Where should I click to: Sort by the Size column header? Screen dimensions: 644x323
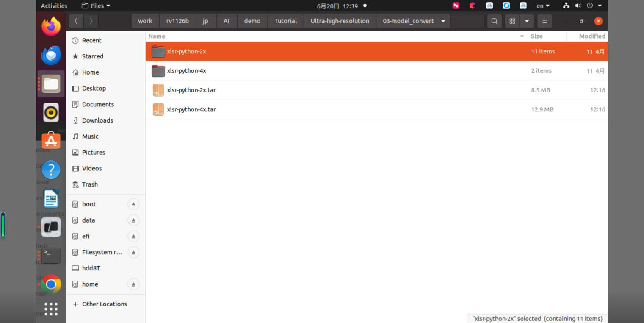(547, 36)
